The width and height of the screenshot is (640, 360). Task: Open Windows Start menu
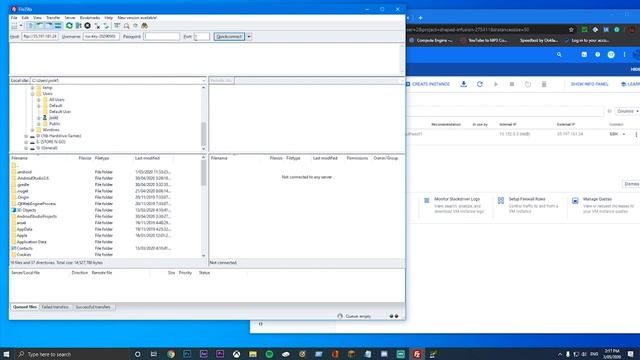click(x=6, y=354)
